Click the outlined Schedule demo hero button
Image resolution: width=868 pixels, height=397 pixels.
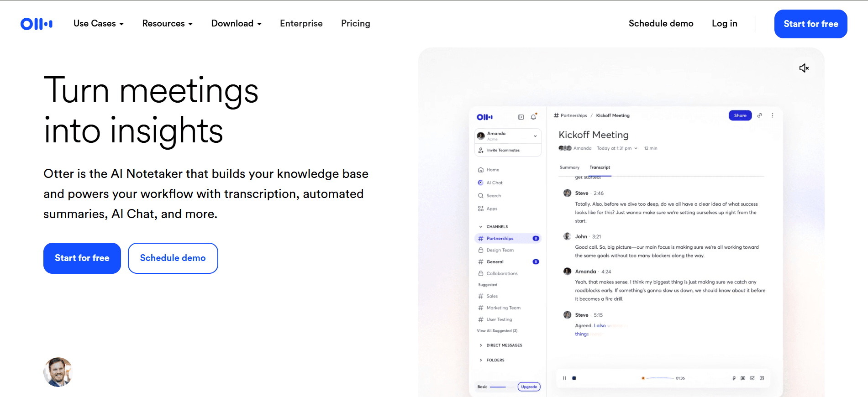point(173,258)
